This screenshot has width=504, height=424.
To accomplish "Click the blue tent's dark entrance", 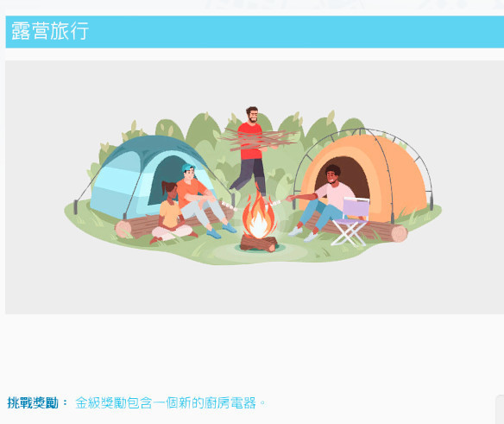I will pos(166,179).
